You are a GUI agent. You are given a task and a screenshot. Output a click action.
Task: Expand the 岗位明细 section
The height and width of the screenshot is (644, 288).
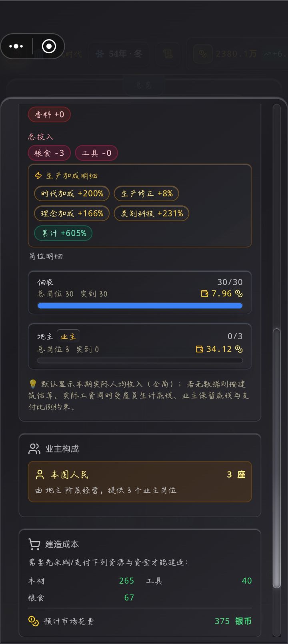44,256
